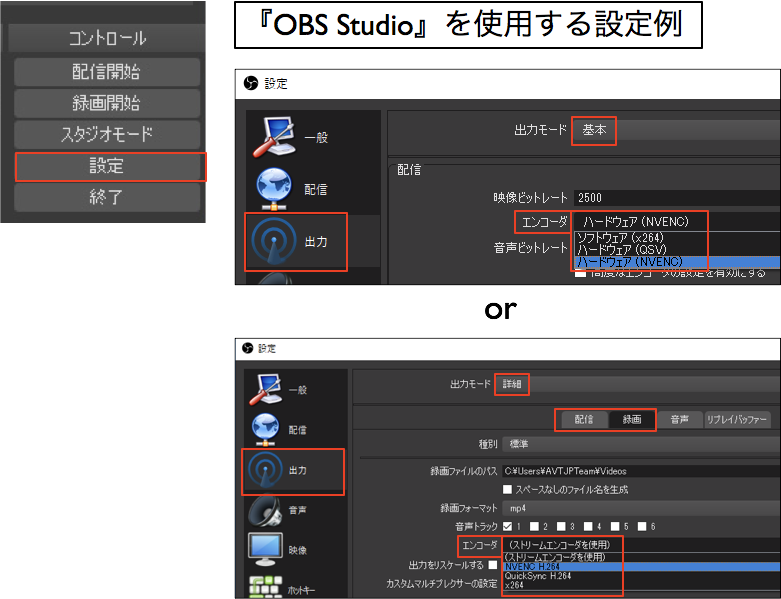This screenshot has height=599, width=781.
Task: Switch to the 配信 tab in the lower output settings
Action: point(584,419)
